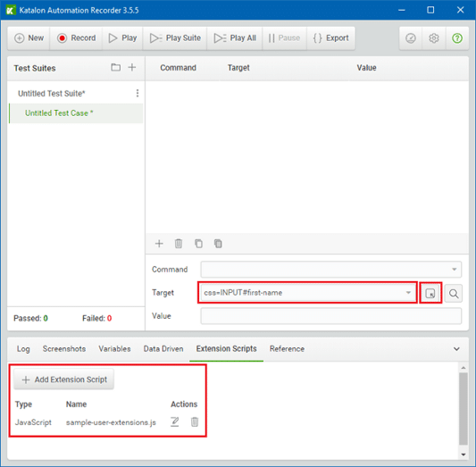
Task: Open the Variables tab
Action: coord(114,349)
